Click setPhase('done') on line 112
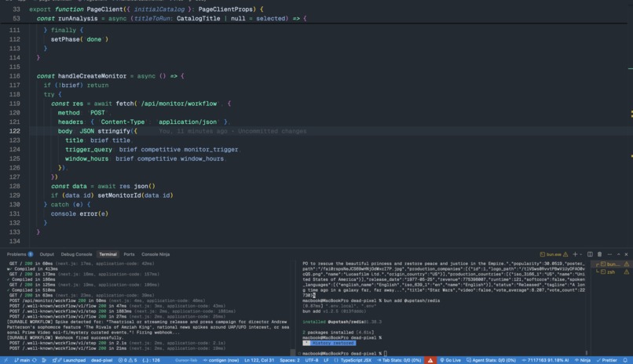This screenshot has width=633, height=364. pos(79,39)
